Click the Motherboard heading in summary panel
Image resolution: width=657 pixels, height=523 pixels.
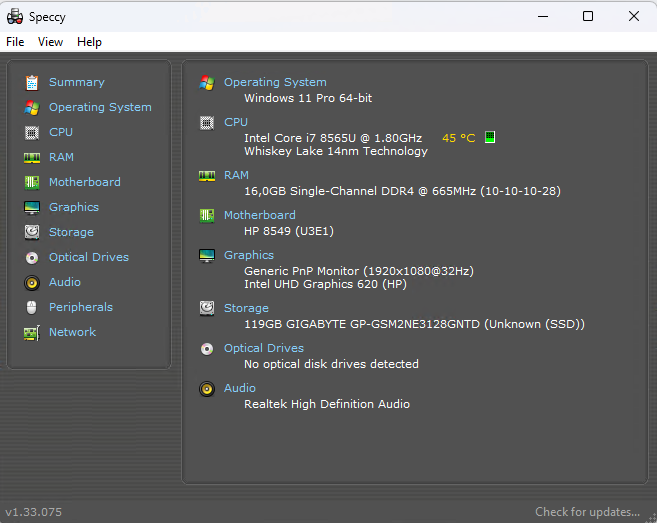[259, 215]
